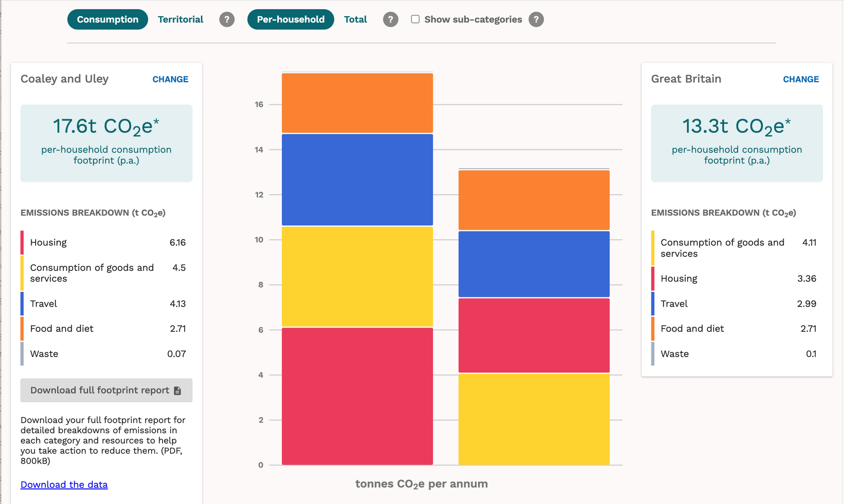The width and height of the screenshot is (844, 504).
Task: Select Great Britain yellow goods segment
Action: 534,419
